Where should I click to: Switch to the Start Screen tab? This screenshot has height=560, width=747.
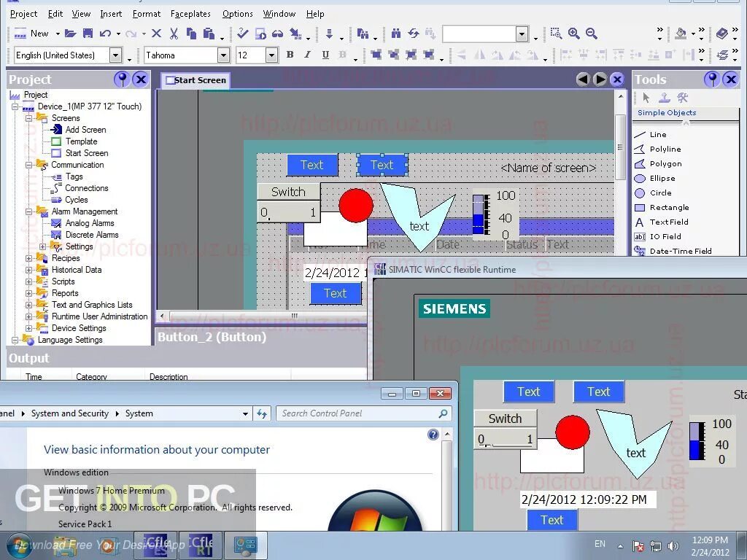(196, 80)
